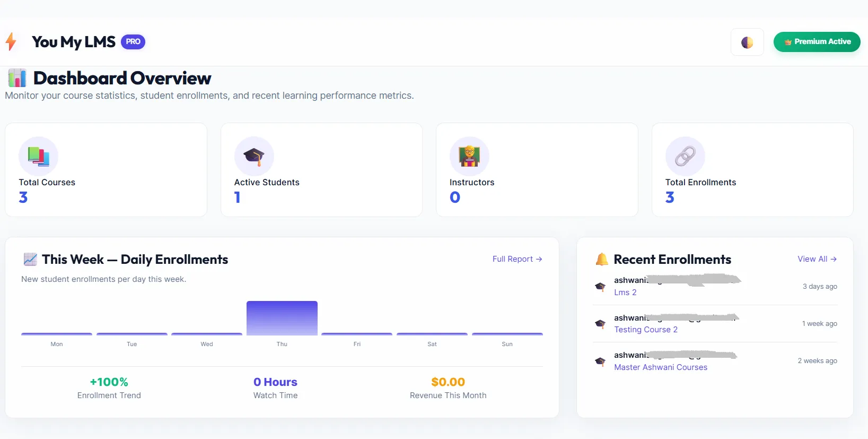Click the Total Enrollments link chain icon

click(x=685, y=156)
